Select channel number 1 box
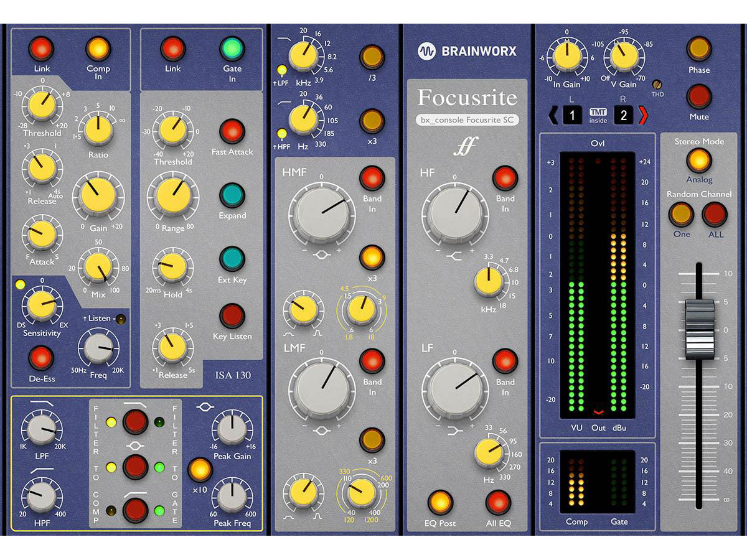This screenshot has width=747, height=560. click(572, 115)
